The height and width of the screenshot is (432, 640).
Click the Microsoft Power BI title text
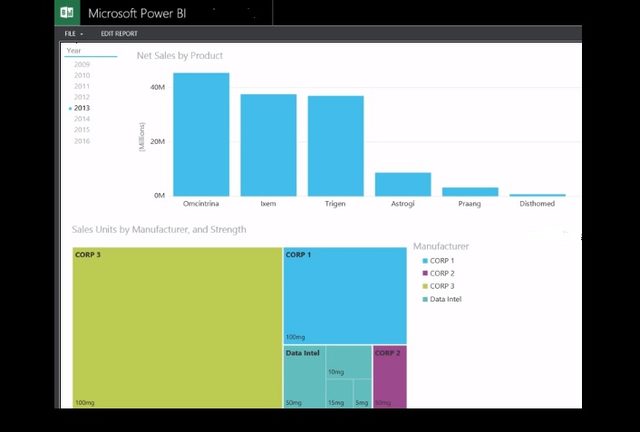[137, 13]
